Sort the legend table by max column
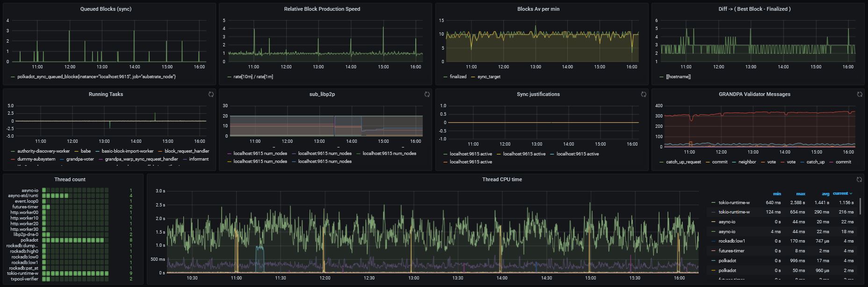Viewport: 868px width, 287px height. point(800,193)
